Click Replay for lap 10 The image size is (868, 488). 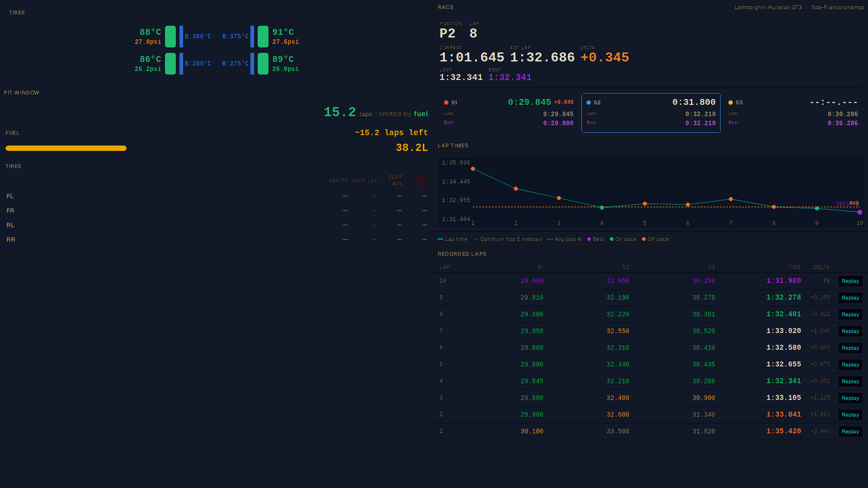pos(850,281)
